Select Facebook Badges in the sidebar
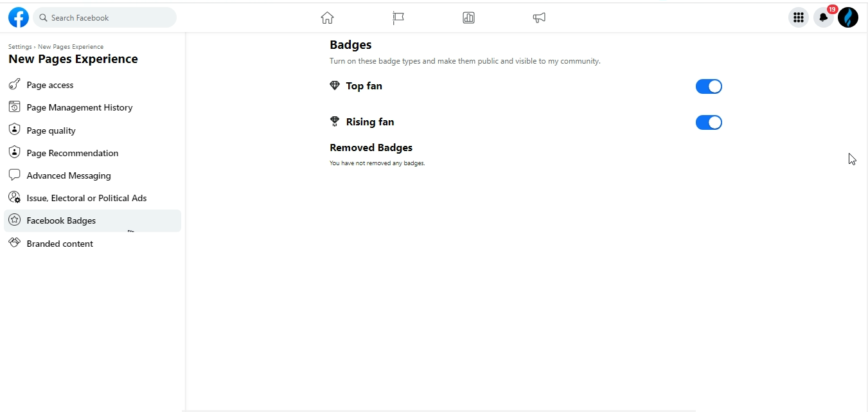 pos(60,220)
